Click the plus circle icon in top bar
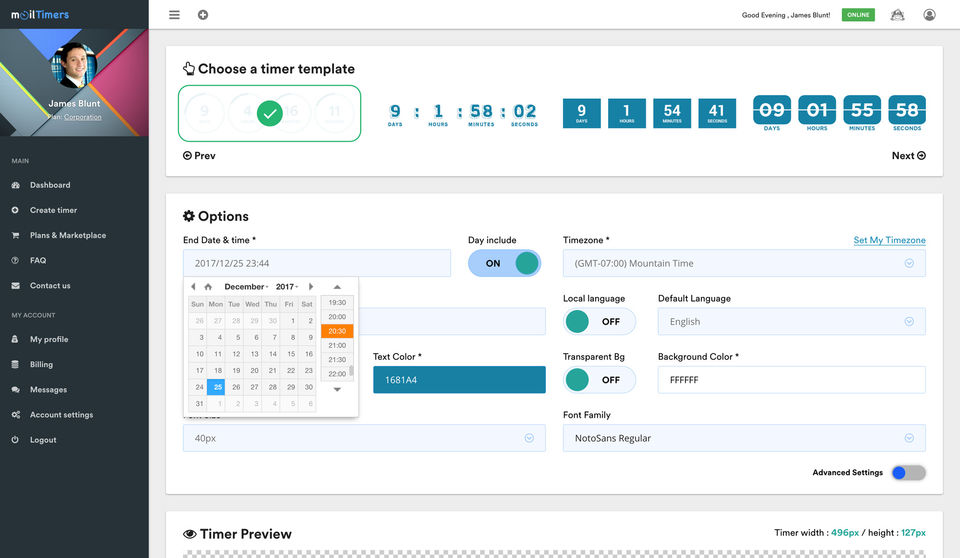 [203, 15]
